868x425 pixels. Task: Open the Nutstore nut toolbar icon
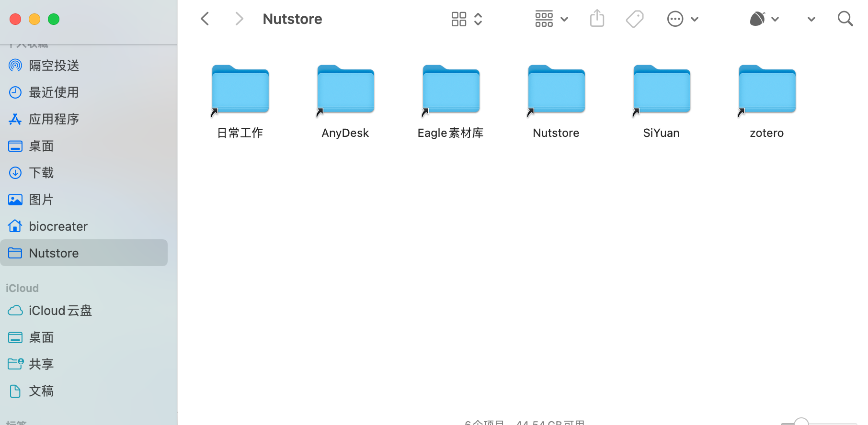pos(757,19)
